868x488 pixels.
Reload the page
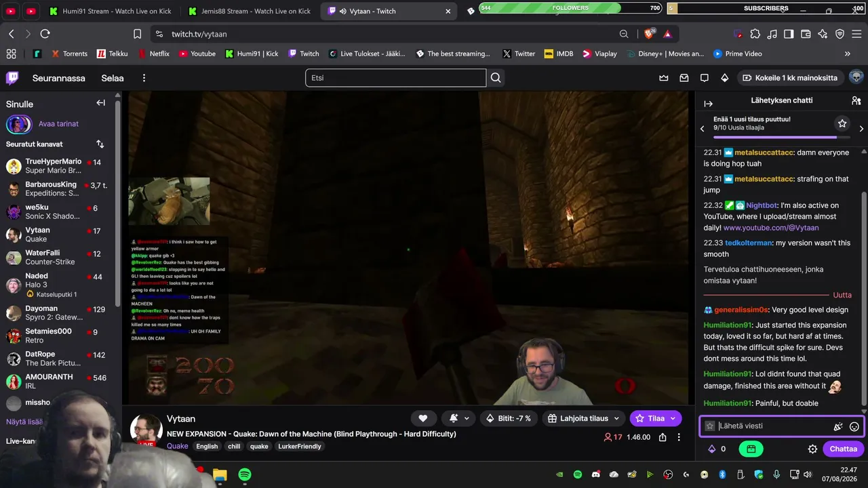[x=45, y=34]
